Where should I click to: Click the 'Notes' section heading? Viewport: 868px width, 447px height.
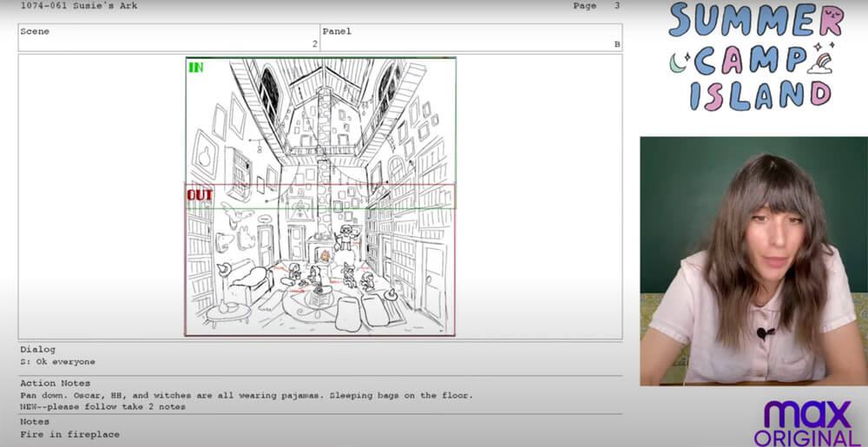(x=35, y=422)
